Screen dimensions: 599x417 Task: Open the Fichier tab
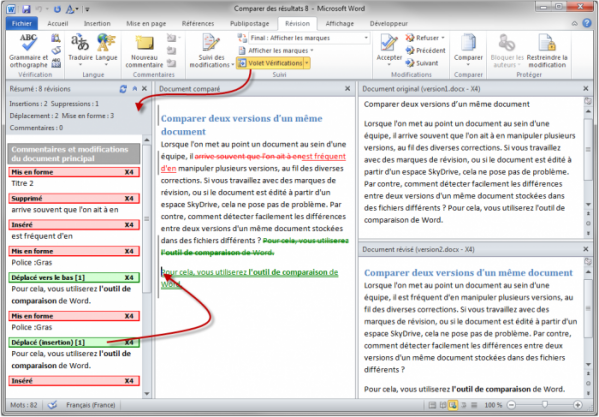(x=22, y=24)
